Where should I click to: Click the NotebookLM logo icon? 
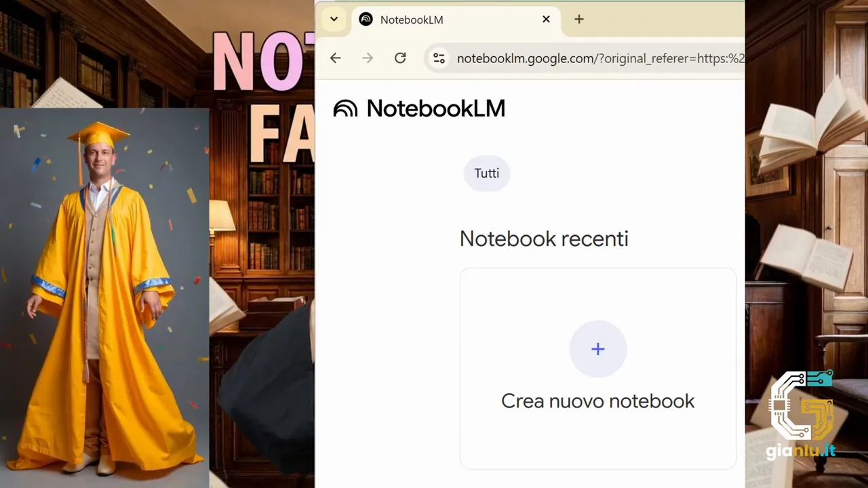[345, 108]
